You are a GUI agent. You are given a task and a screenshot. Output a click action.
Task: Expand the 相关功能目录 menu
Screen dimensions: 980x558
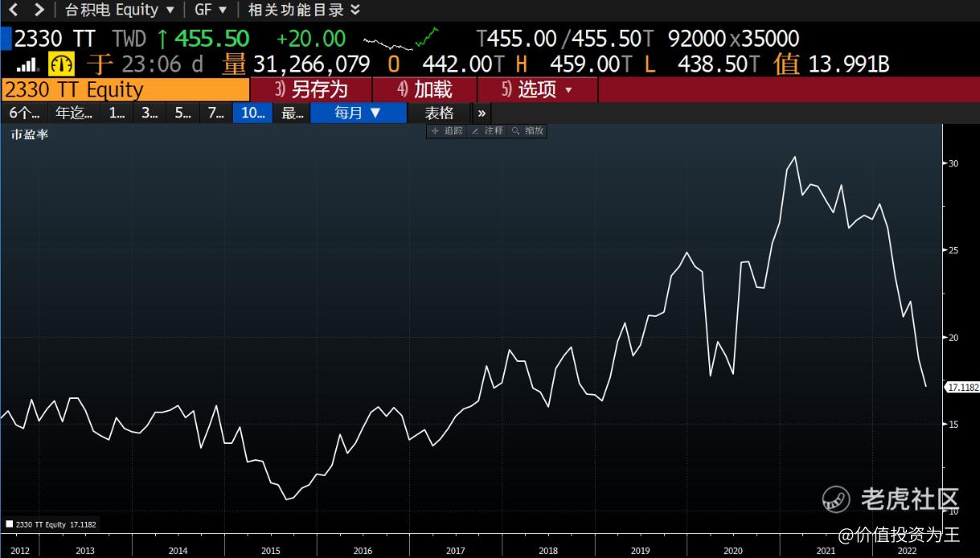tap(304, 10)
